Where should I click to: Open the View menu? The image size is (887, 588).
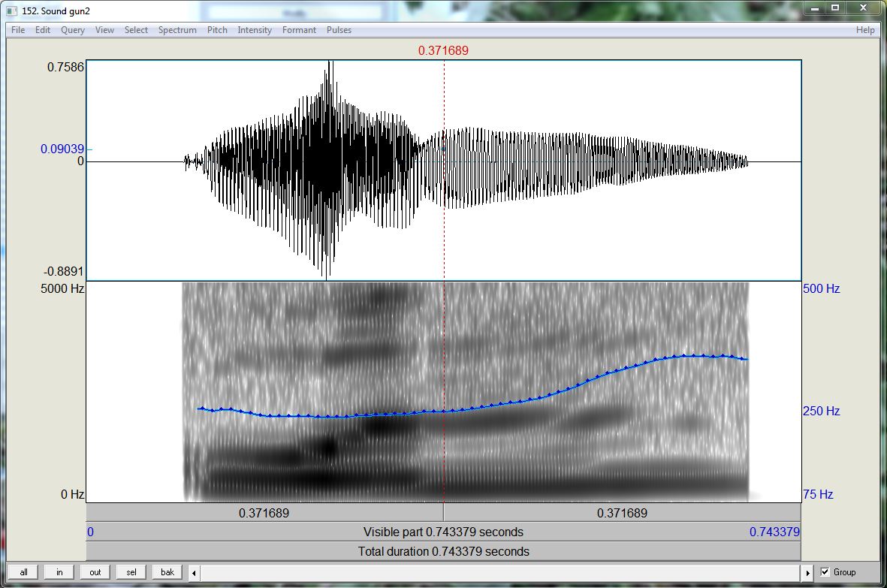pyautogui.click(x=104, y=30)
